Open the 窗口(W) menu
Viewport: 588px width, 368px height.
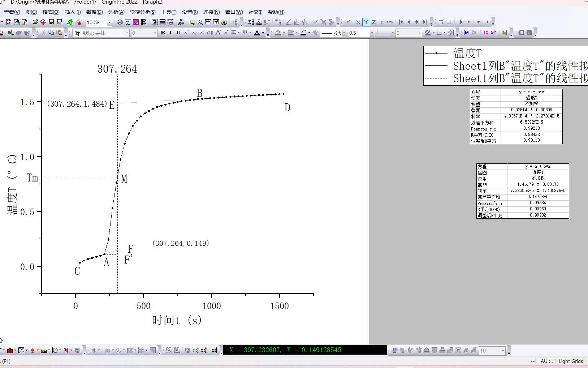coord(234,12)
